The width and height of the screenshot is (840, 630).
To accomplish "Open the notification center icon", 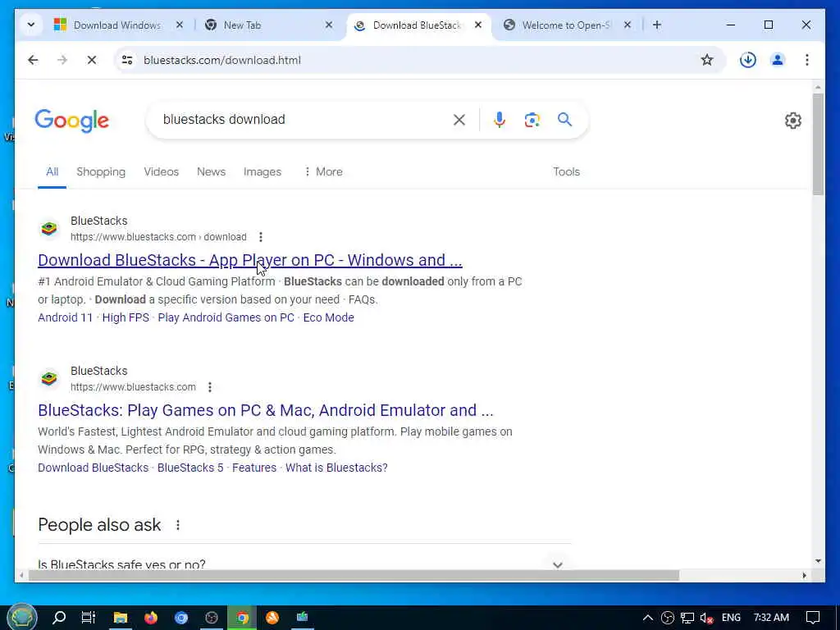I will [813, 618].
